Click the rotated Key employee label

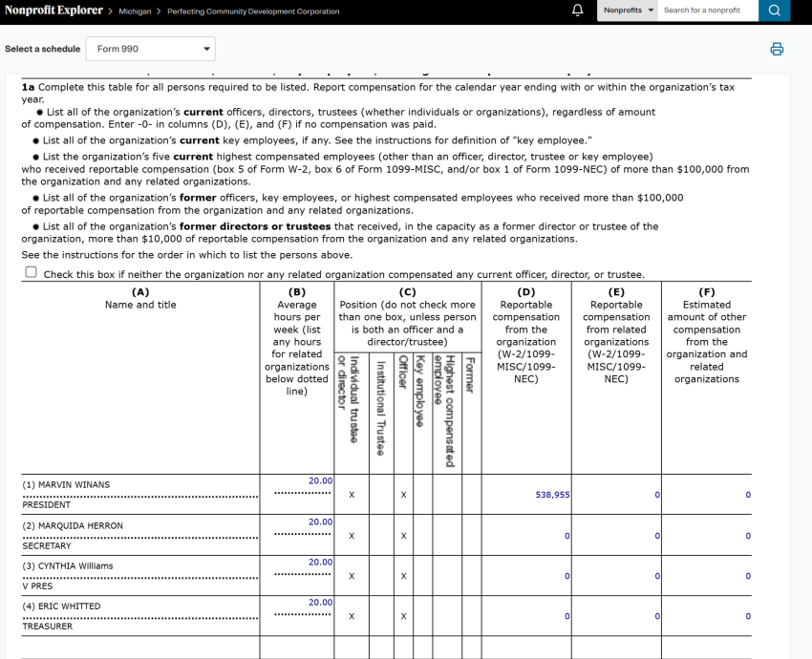[x=420, y=392]
